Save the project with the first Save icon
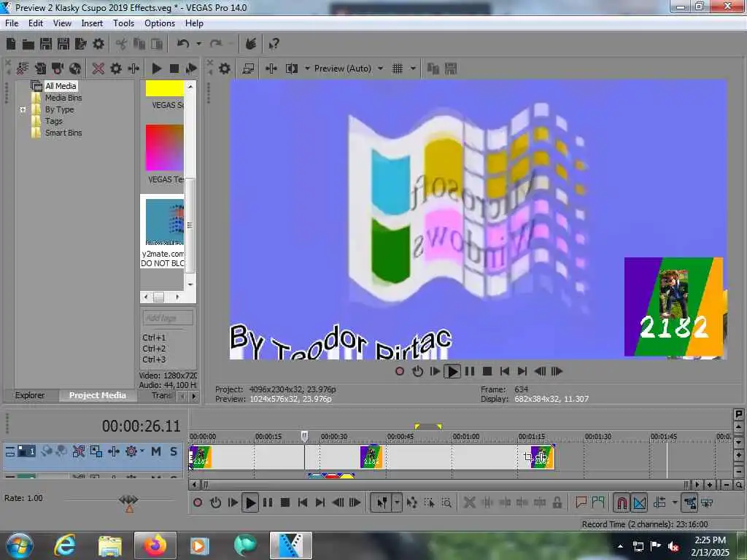Viewport: 747px width, 560px height. tap(46, 44)
